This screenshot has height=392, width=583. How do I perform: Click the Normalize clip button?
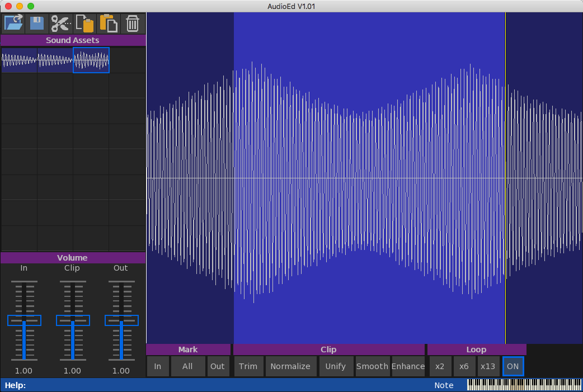pos(290,366)
